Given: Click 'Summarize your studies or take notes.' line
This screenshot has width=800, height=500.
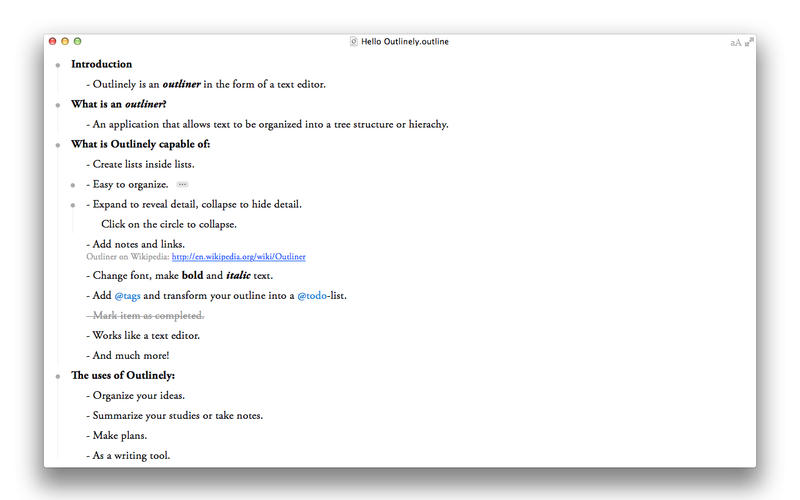Looking at the screenshot, I should tap(174, 416).
